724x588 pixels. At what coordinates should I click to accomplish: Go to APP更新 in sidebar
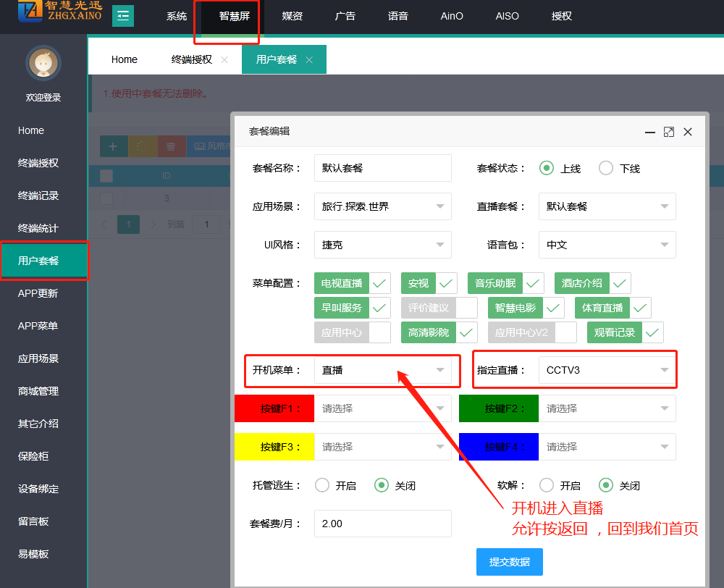point(38,293)
